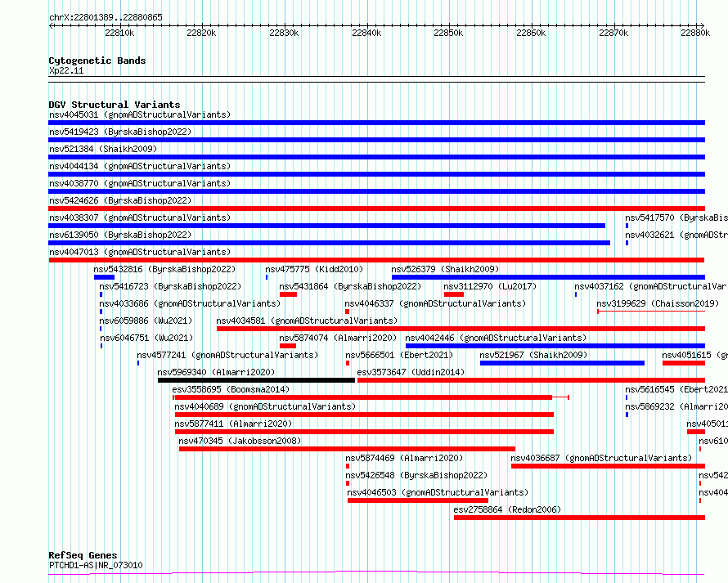Screen dimensions: 728x583
Task: Select the Xp22.11 cytogenetic band label
Action: [x=66, y=70]
